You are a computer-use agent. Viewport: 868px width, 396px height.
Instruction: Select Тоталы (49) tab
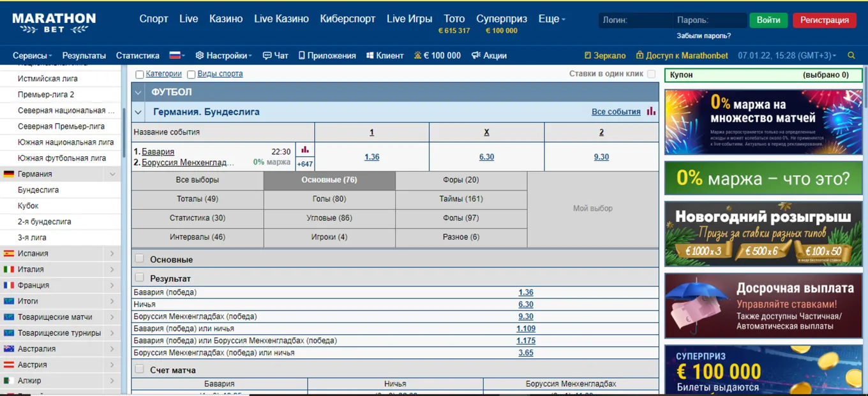[x=197, y=199]
